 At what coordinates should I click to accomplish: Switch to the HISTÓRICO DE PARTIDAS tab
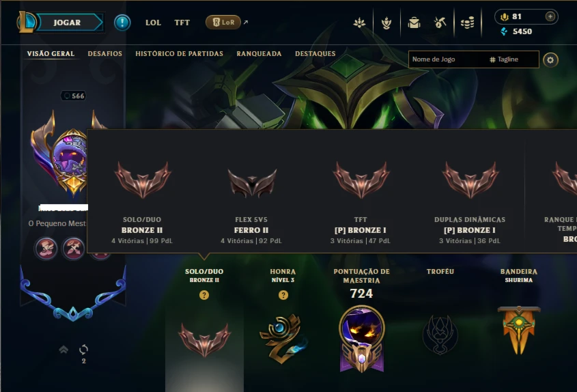pos(179,54)
